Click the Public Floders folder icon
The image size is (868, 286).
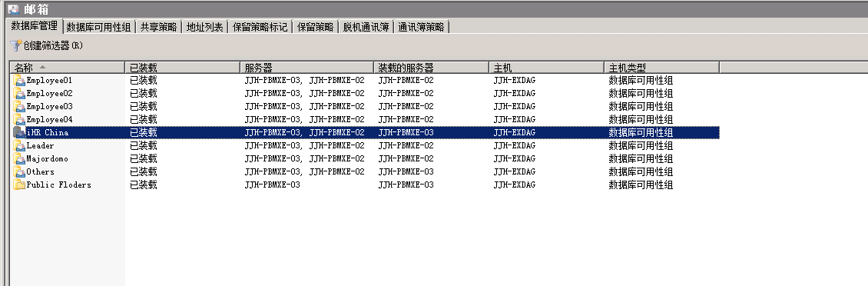tap(19, 185)
